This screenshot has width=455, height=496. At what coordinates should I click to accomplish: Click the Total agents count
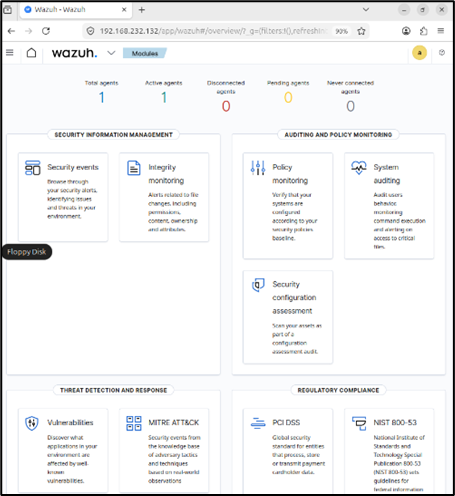(x=102, y=97)
